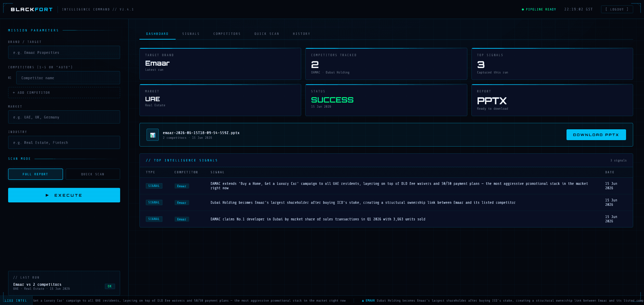The image size is (644, 305).
Task: Open the Dashboard tab
Action: pyautogui.click(x=157, y=34)
